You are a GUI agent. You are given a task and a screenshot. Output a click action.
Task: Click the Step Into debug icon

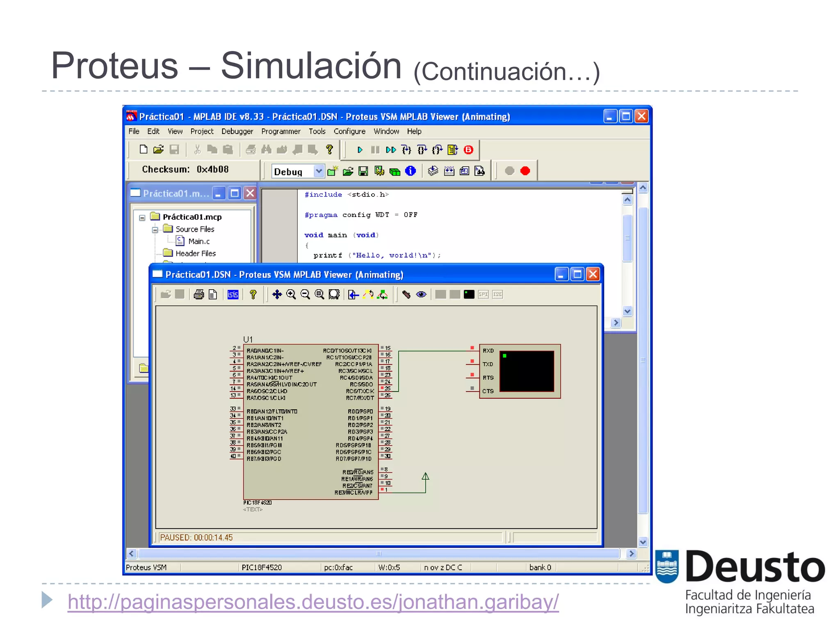point(406,150)
